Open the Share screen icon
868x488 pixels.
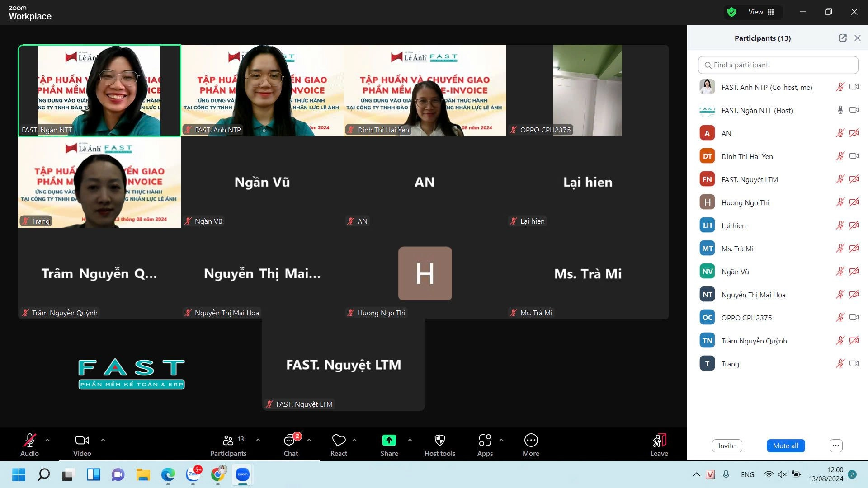coord(389,441)
